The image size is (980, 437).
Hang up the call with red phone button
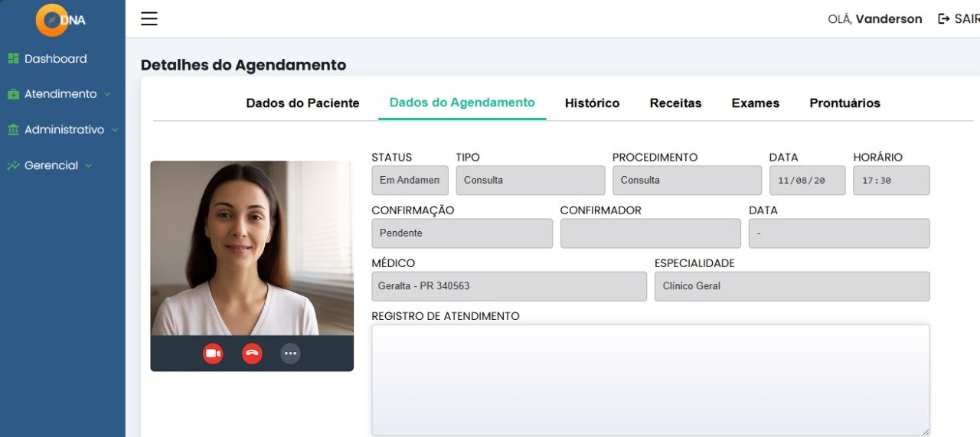[252, 354]
